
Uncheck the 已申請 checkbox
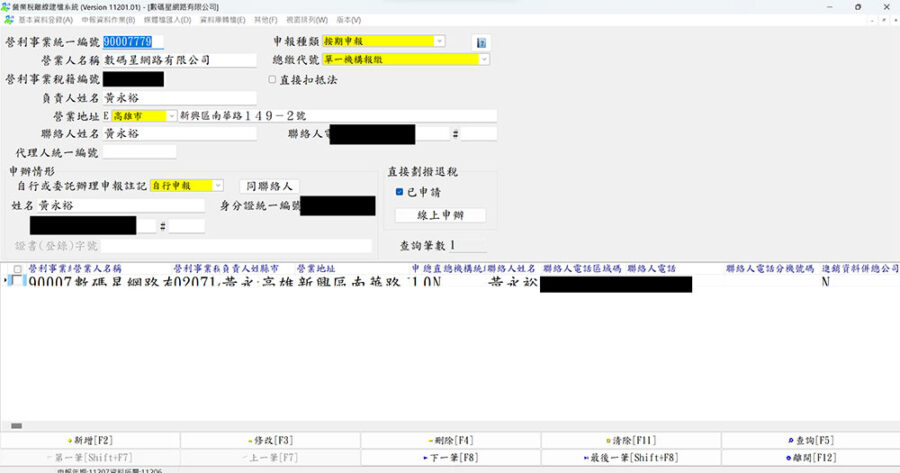399,191
